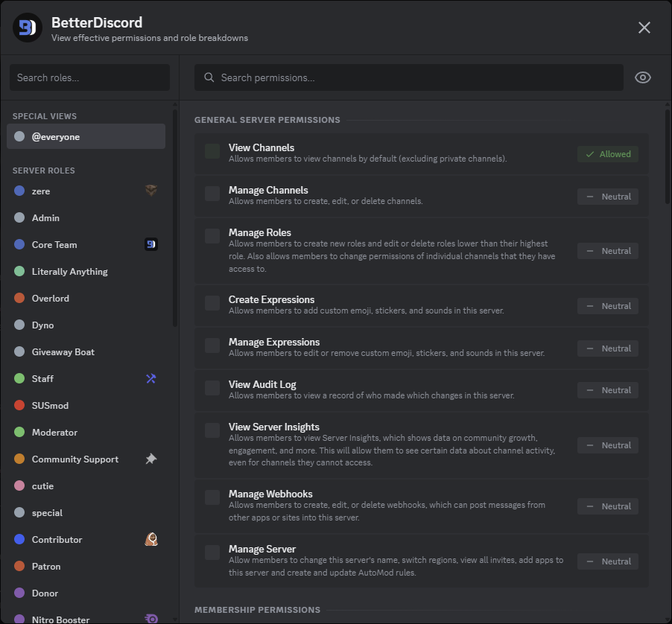Click the Membership Permissions heading
The height and width of the screenshot is (624, 672).
[257, 610]
